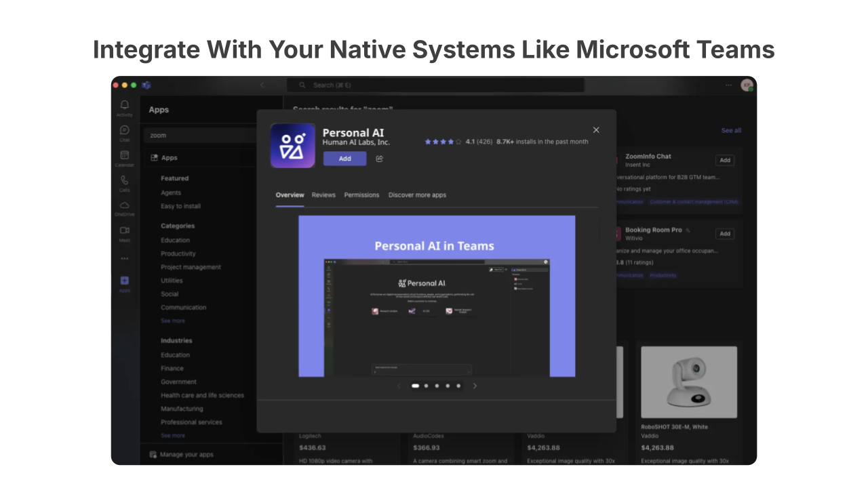Open the Chat icon in Teams sidebar
Screen dimensions: 868x488
click(x=125, y=130)
